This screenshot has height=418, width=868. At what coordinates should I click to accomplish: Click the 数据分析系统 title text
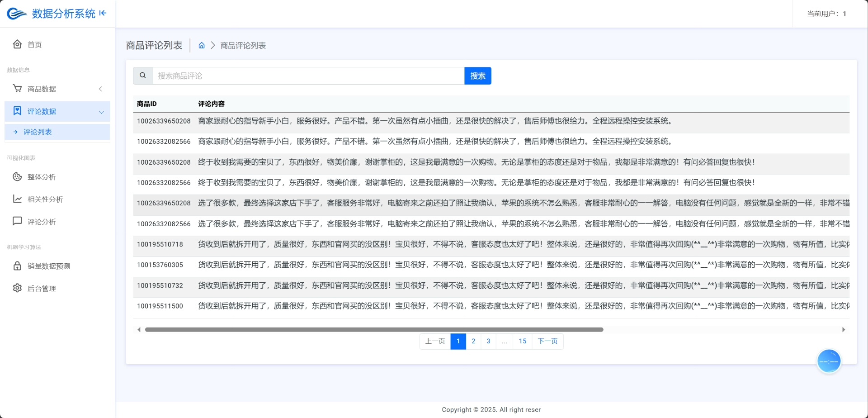tap(64, 14)
